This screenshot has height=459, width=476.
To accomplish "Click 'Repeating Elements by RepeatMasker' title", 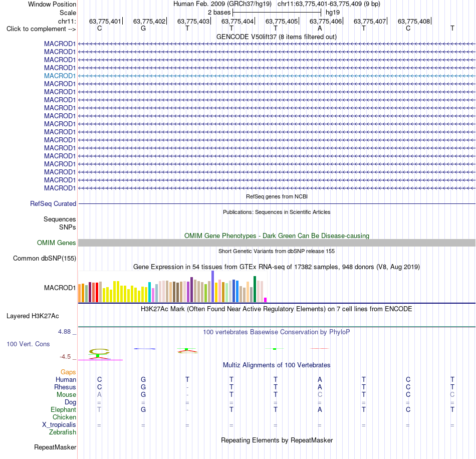I will click(x=277, y=440).
